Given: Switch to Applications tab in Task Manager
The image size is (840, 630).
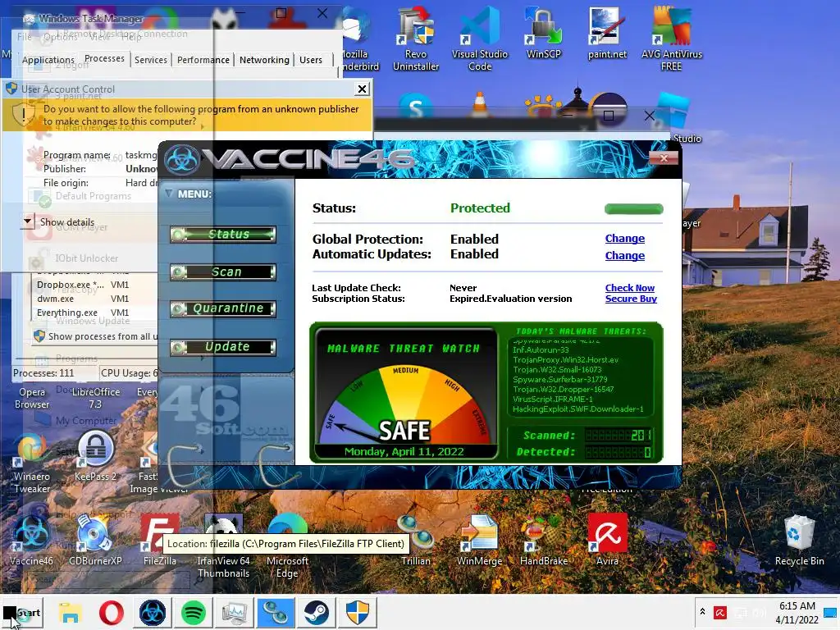Looking at the screenshot, I should (48, 60).
